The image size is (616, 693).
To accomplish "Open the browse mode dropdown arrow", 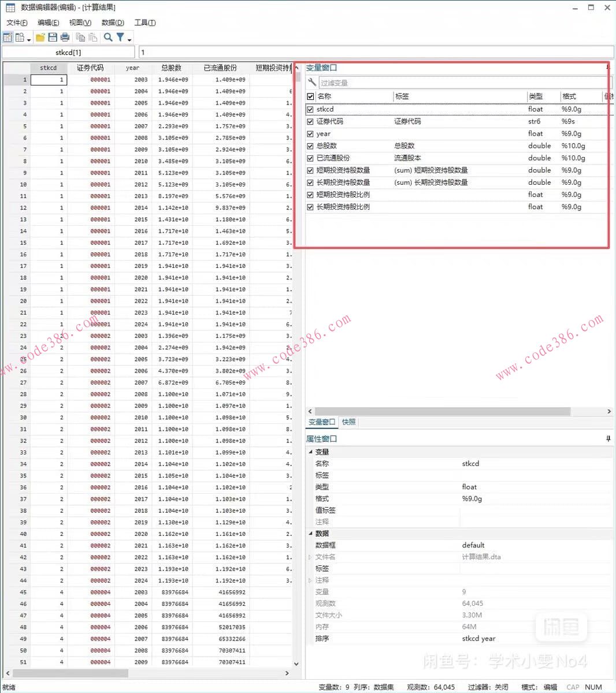I will point(29,39).
